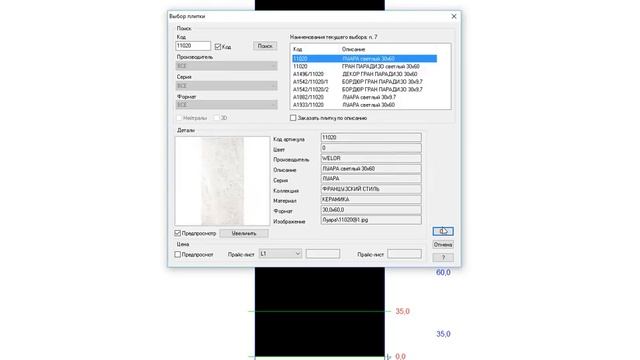Screen dimensions: 640x360
Task: Click the Материал field КЕРАМИКА
Action: point(371,200)
